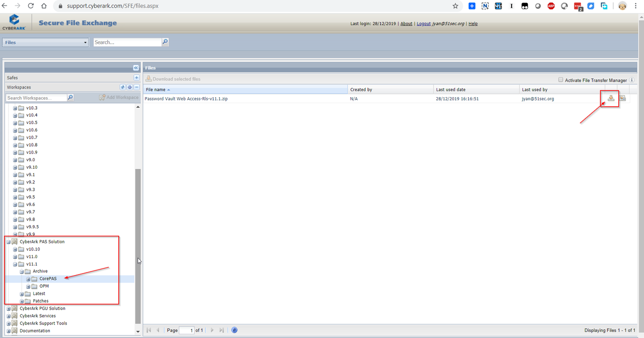Click Download selected files button
This screenshot has height=338, width=644.
(173, 79)
